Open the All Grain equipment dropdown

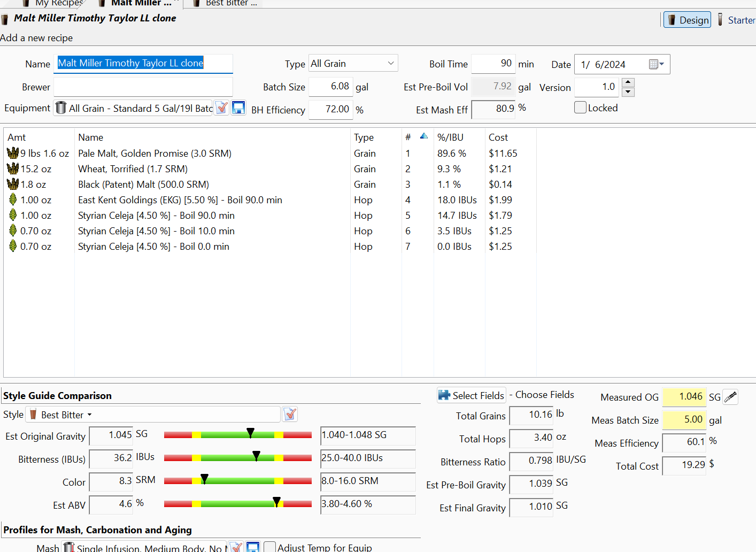(x=133, y=108)
